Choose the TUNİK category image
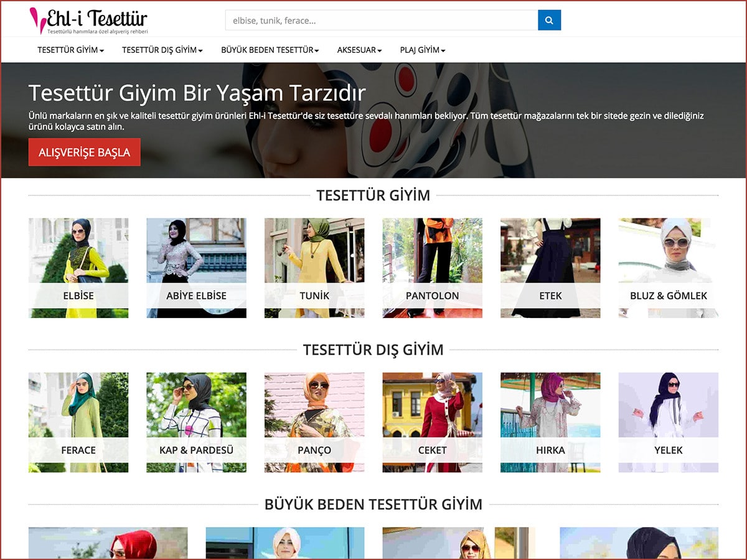 (x=314, y=268)
